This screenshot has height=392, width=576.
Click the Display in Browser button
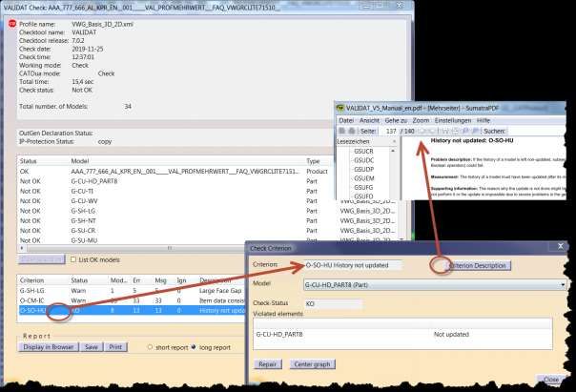tap(48, 347)
